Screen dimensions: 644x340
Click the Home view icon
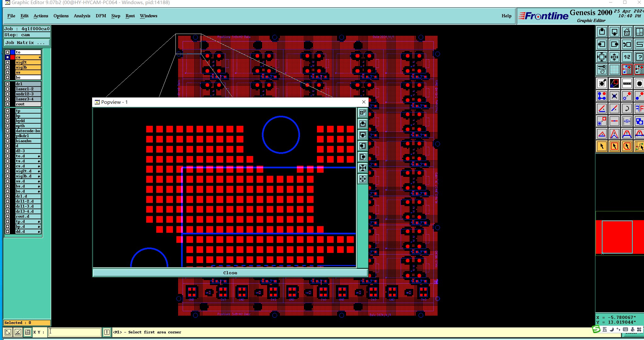(627, 32)
